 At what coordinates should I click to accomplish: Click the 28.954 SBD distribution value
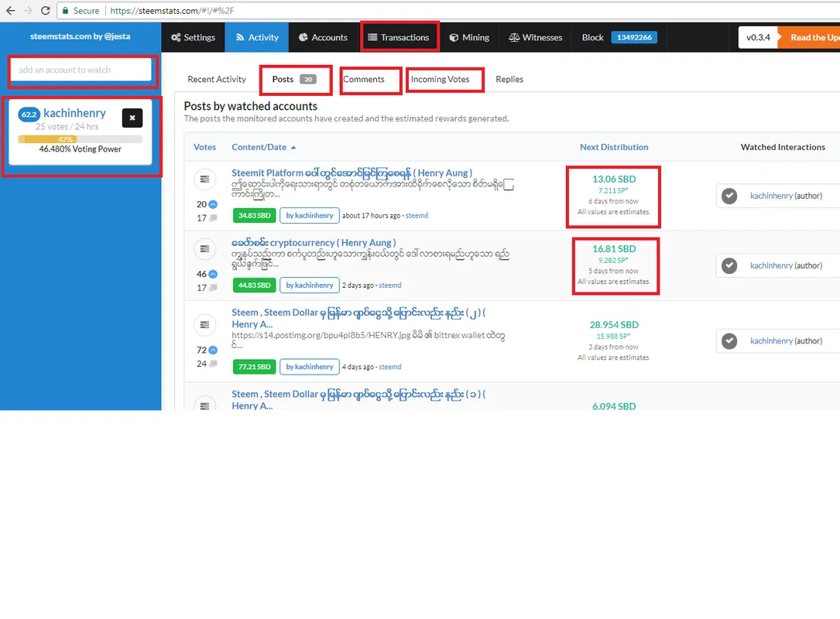[614, 325]
